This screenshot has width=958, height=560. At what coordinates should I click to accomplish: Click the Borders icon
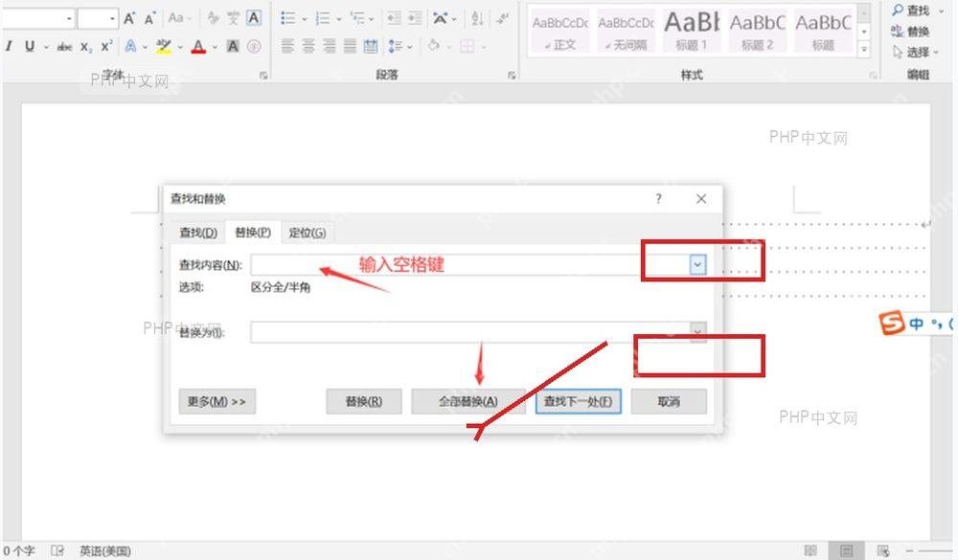coord(467,46)
